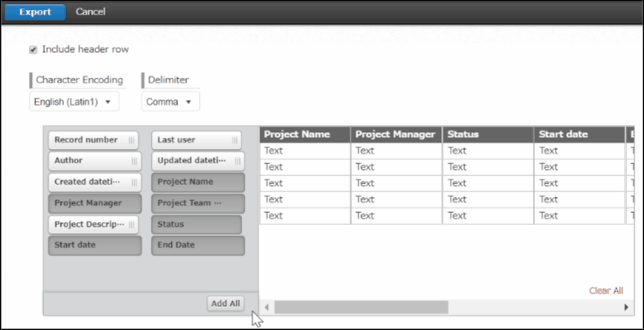This screenshot has height=330, width=644.
Task: Open the Delimiter Comma dropdown
Action: click(170, 102)
